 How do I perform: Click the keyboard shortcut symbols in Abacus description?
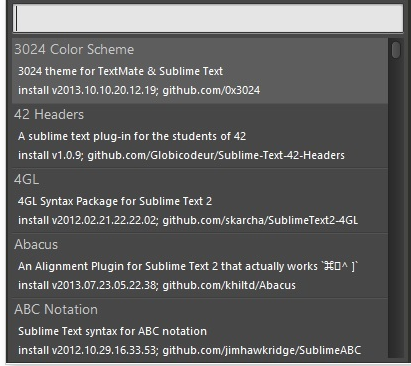[x=339, y=266]
